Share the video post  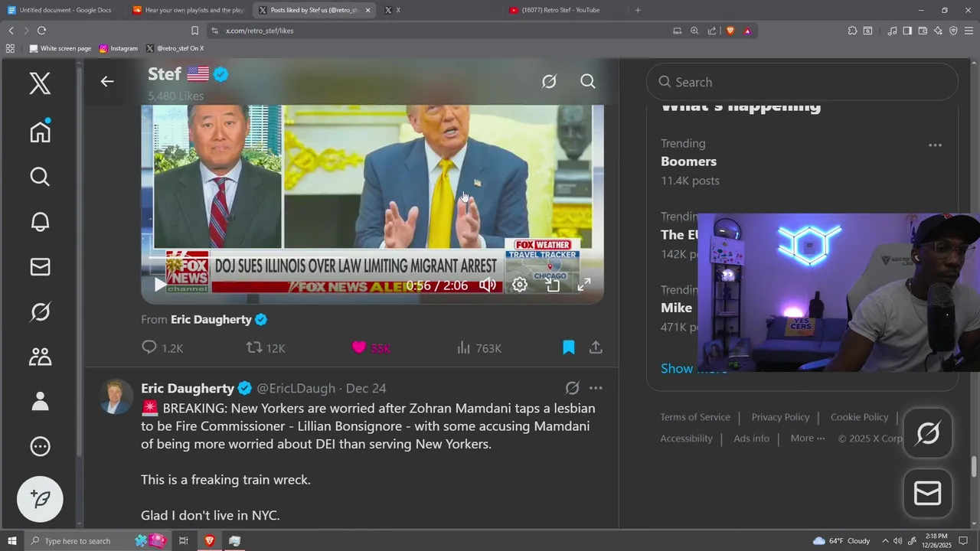coord(596,347)
